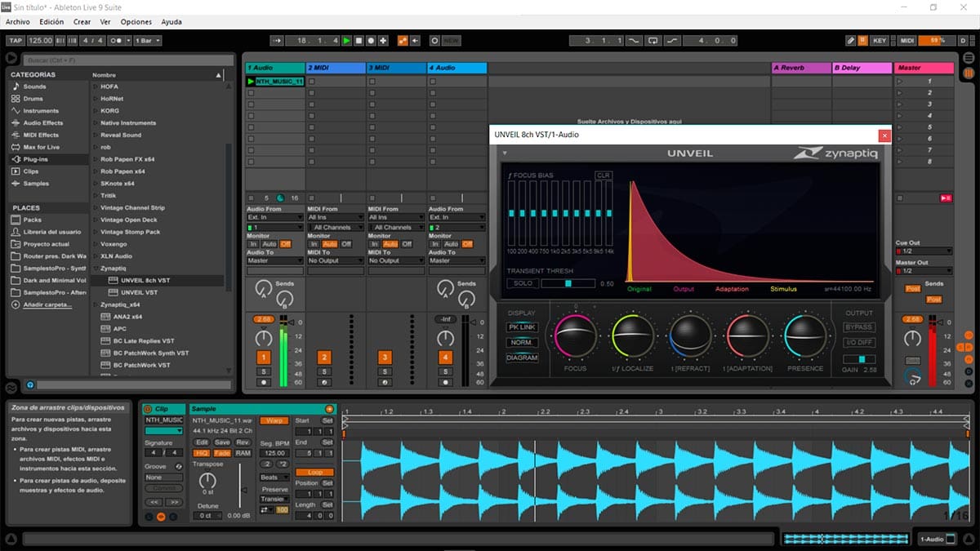The image size is (980, 551).
Task: Select UNVEIL 8ch VST in browser list
Action: coord(145,280)
